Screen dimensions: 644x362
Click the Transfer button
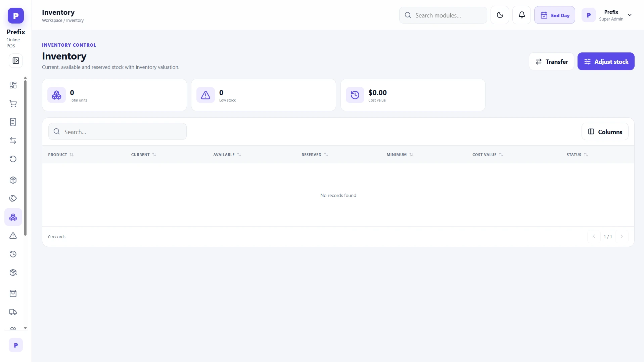pos(552,62)
